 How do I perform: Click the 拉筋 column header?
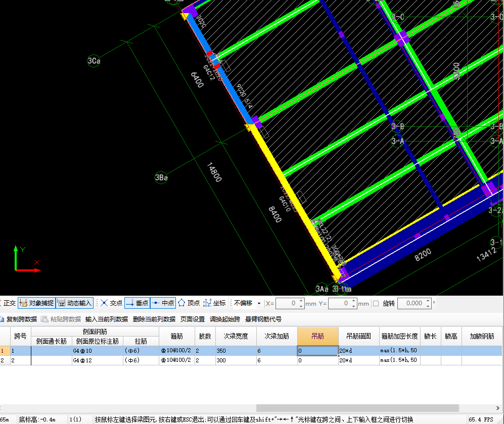(x=141, y=341)
